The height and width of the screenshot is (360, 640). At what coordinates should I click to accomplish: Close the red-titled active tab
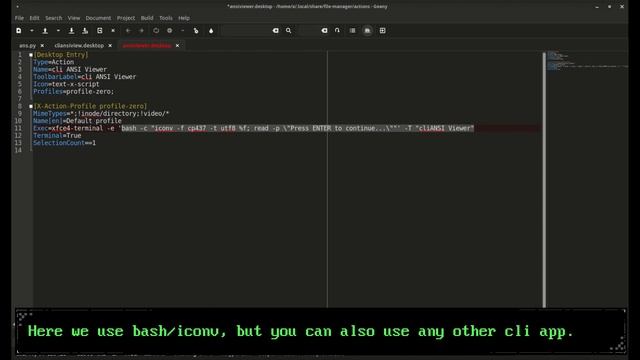coord(177,46)
